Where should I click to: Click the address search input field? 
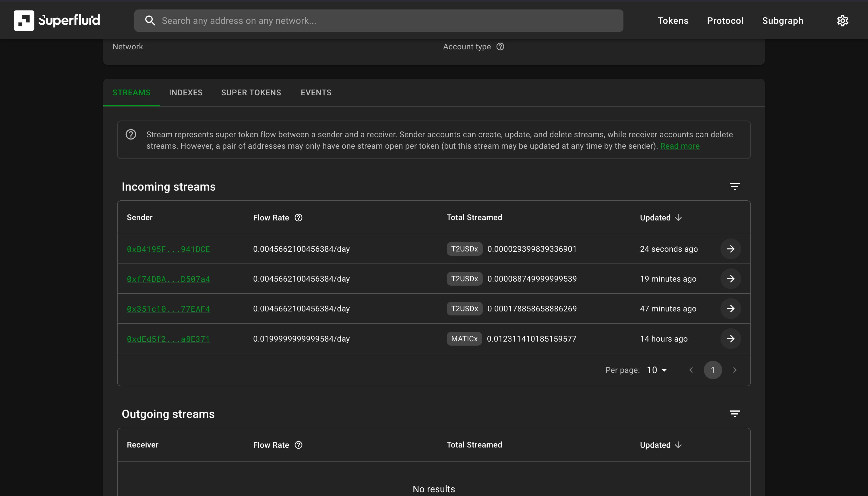point(379,21)
